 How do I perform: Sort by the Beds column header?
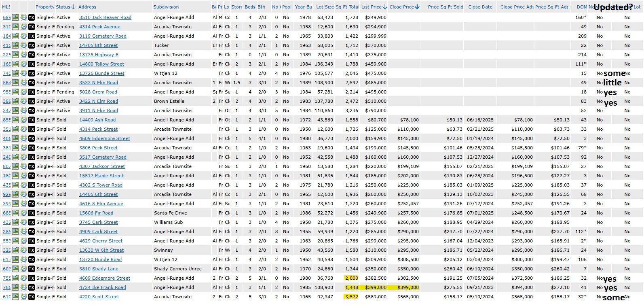[250, 7]
